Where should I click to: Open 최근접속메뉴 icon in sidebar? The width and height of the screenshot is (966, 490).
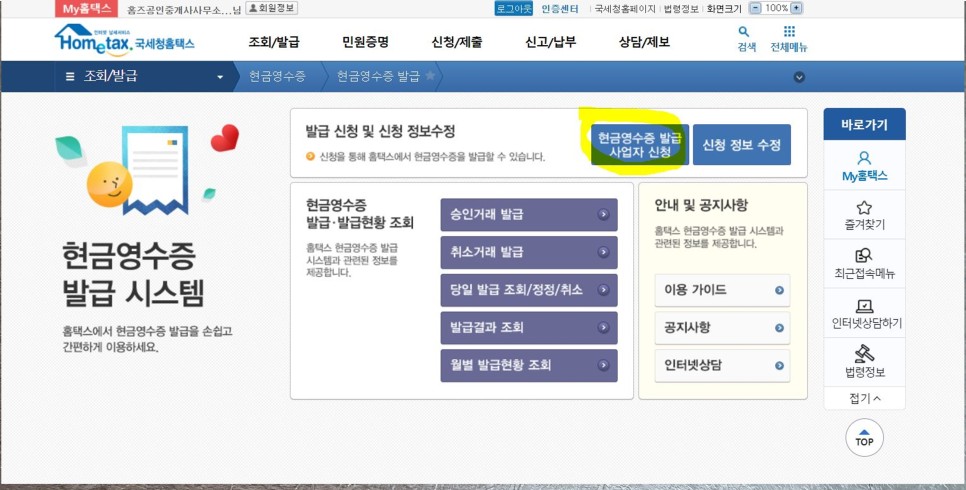864,256
